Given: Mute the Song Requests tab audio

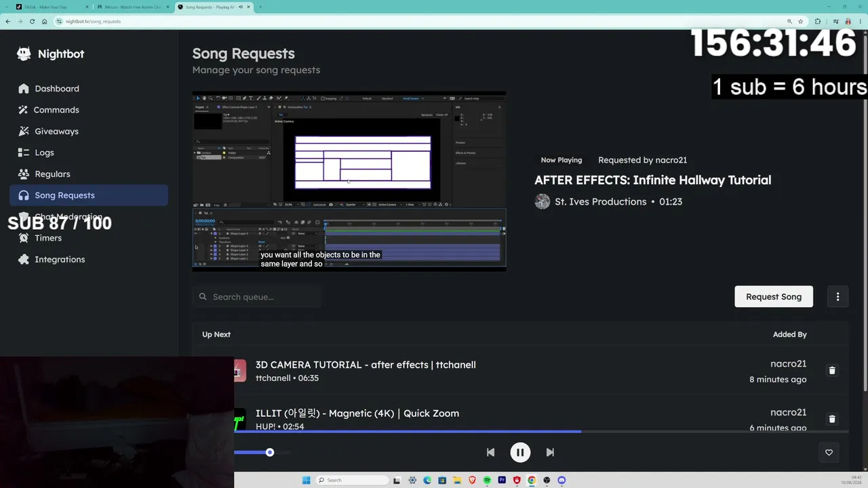Looking at the screenshot, I should pos(240,7).
